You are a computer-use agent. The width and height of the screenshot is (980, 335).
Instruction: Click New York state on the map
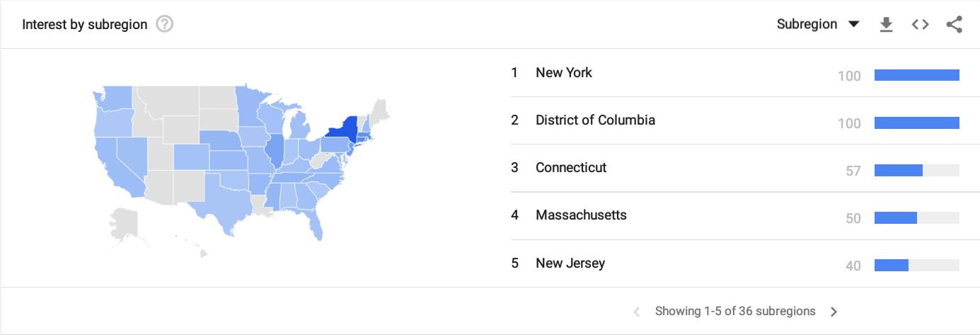[x=342, y=129]
